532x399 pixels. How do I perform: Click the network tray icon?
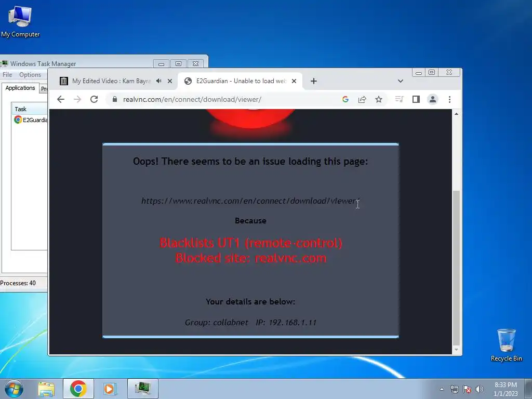coord(454,389)
